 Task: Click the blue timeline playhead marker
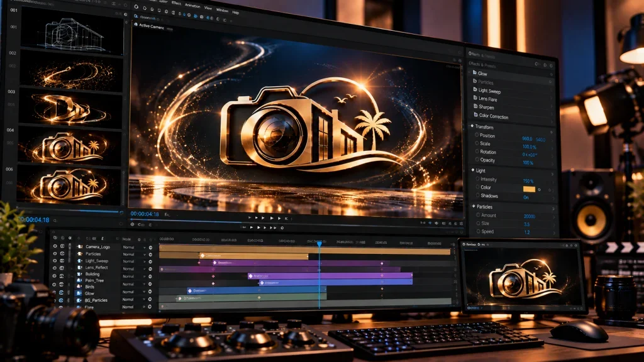coord(319,244)
